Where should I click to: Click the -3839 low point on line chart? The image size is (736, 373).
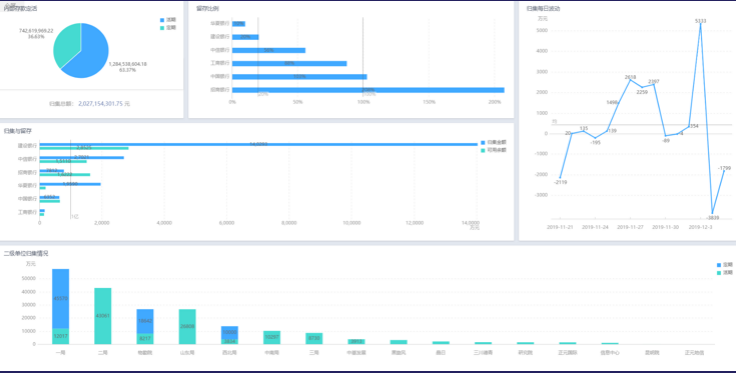713,213
